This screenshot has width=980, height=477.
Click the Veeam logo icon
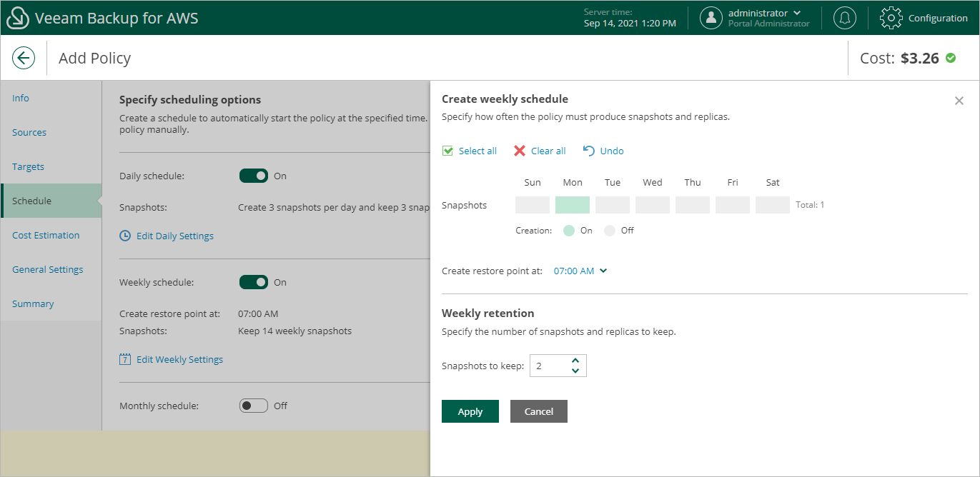pos(17,19)
